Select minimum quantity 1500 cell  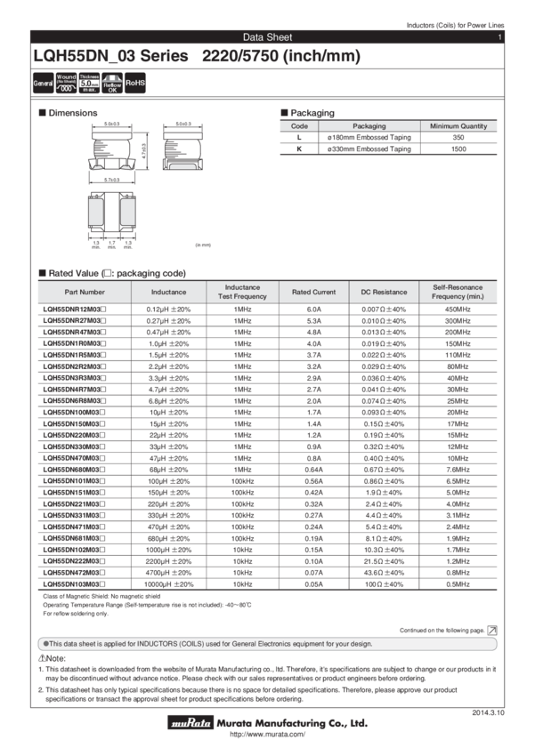coord(458,149)
